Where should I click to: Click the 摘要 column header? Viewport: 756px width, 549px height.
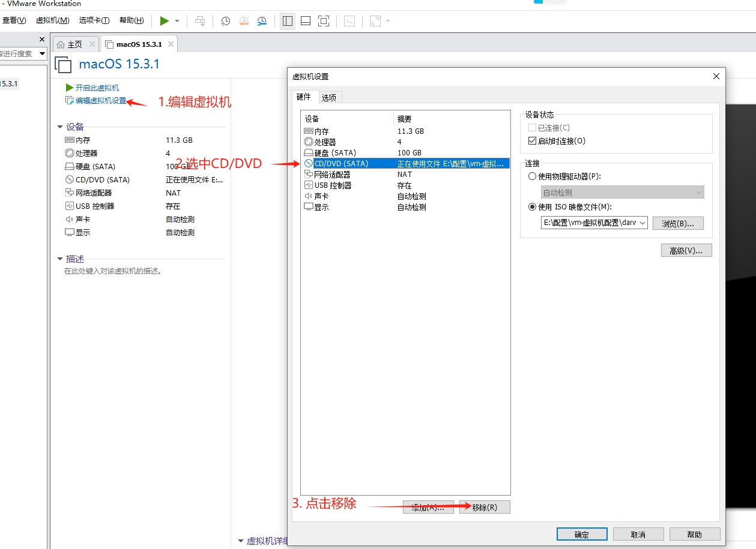pos(452,119)
